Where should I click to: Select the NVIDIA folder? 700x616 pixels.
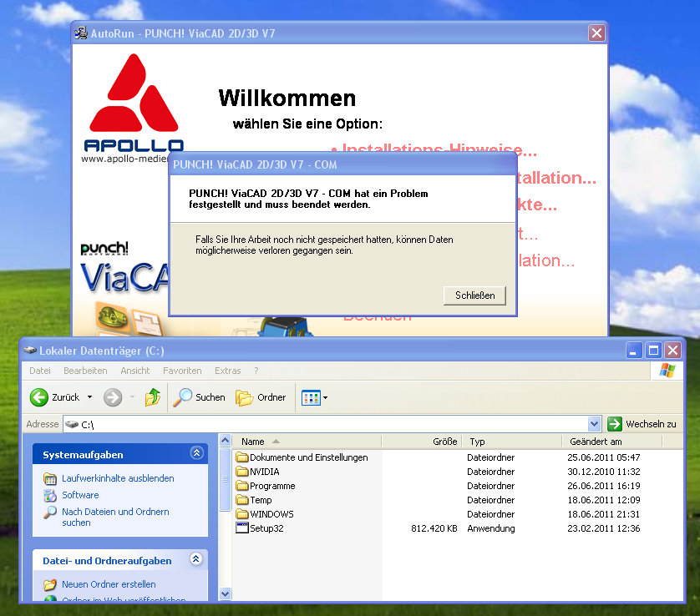264,472
